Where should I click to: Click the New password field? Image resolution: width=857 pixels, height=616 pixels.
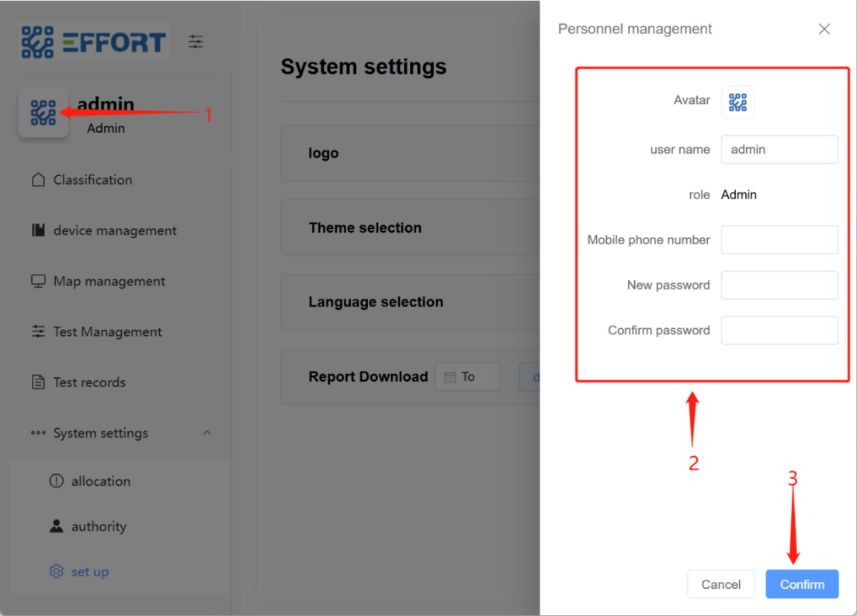pyautogui.click(x=779, y=285)
